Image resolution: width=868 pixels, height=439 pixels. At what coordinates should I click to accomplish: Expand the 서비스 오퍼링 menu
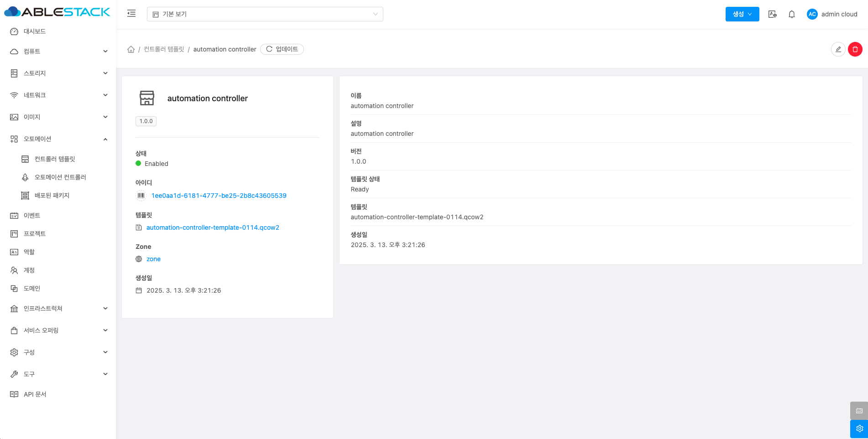[x=58, y=331]
